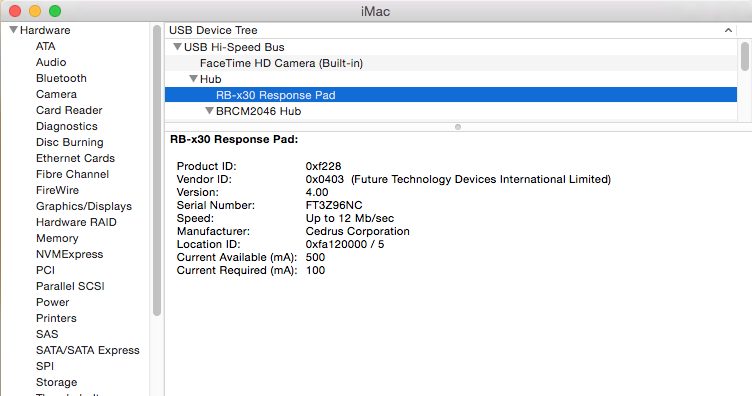Collapse the USB Hi-Speed Bus triangle
752x396 pixels.
tap(177, 47)
